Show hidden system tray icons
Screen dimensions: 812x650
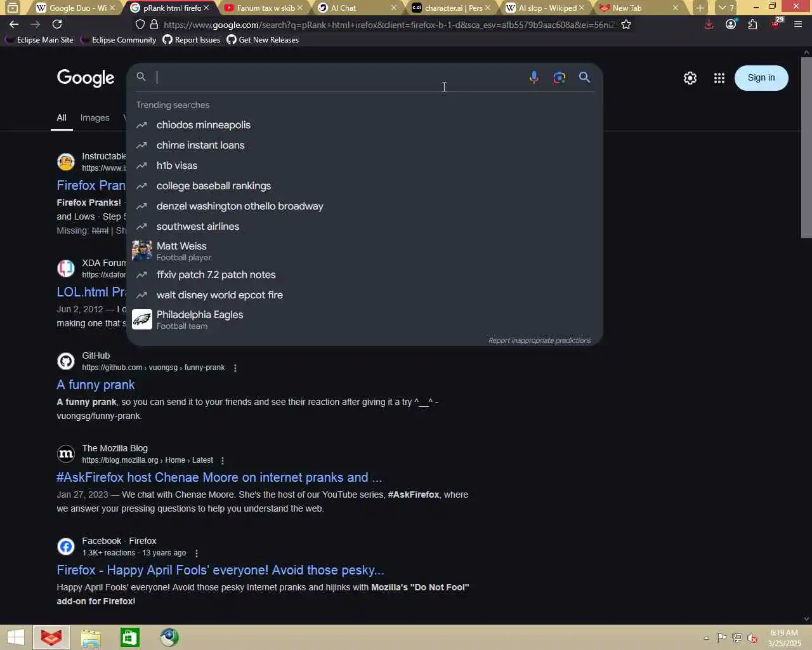[x=706, y=638]
